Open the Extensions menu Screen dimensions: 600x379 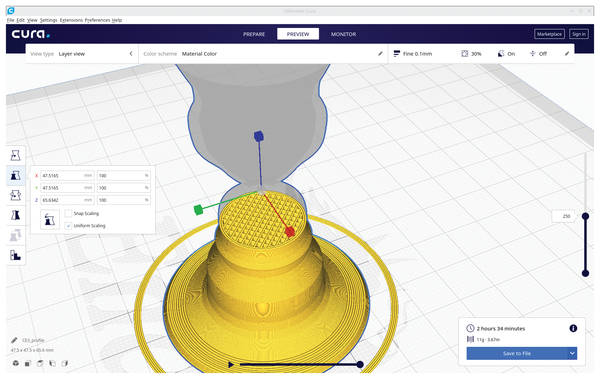click(x=71, y=20)
